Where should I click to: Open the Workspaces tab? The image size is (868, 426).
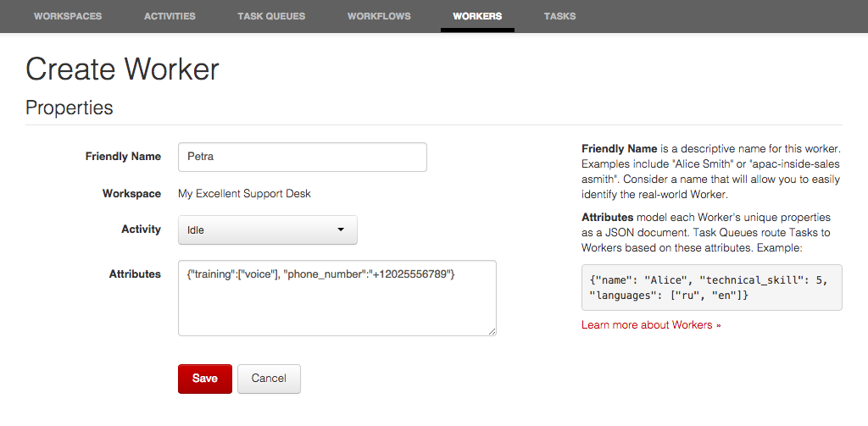click(68, 16)
